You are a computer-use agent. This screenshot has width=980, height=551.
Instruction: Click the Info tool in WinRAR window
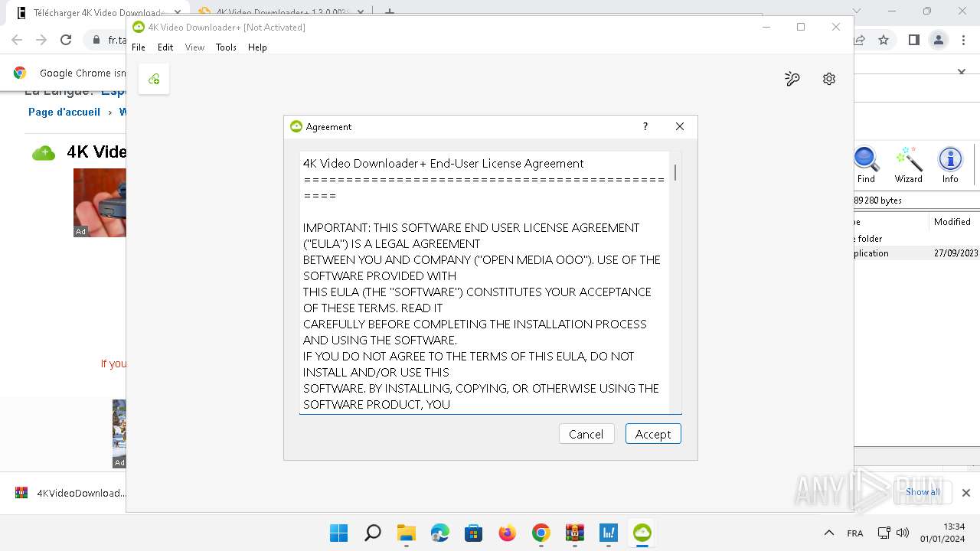(950, 165)
